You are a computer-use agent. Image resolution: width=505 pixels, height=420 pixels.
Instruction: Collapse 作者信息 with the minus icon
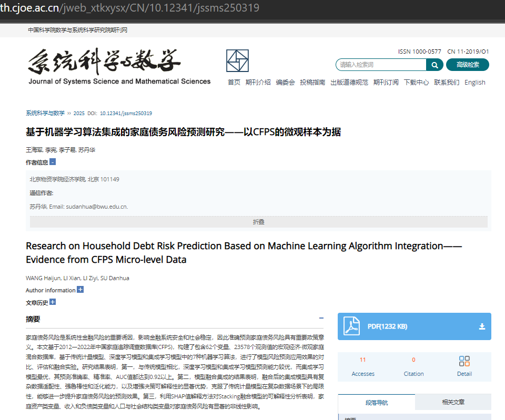click(53, 162)
